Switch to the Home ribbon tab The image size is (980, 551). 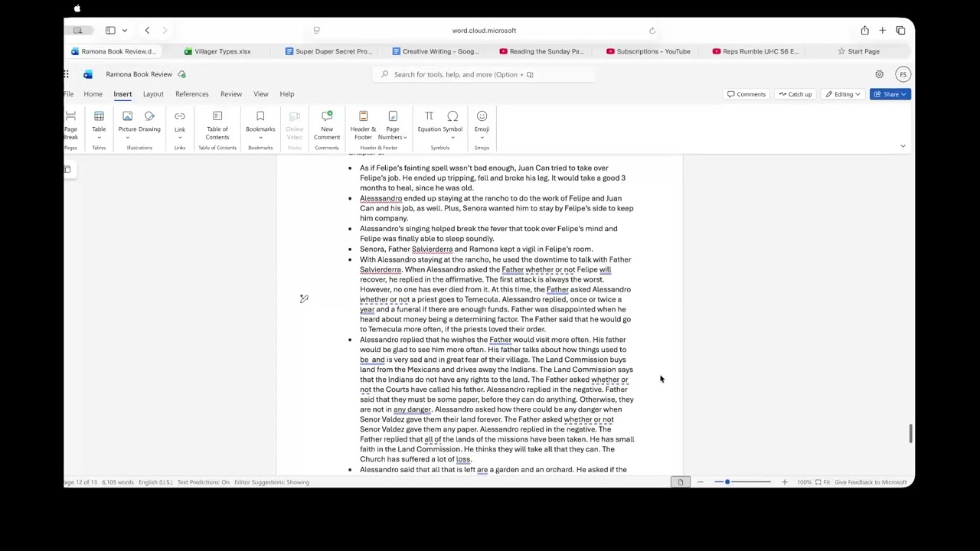click(x=93, y=94)
